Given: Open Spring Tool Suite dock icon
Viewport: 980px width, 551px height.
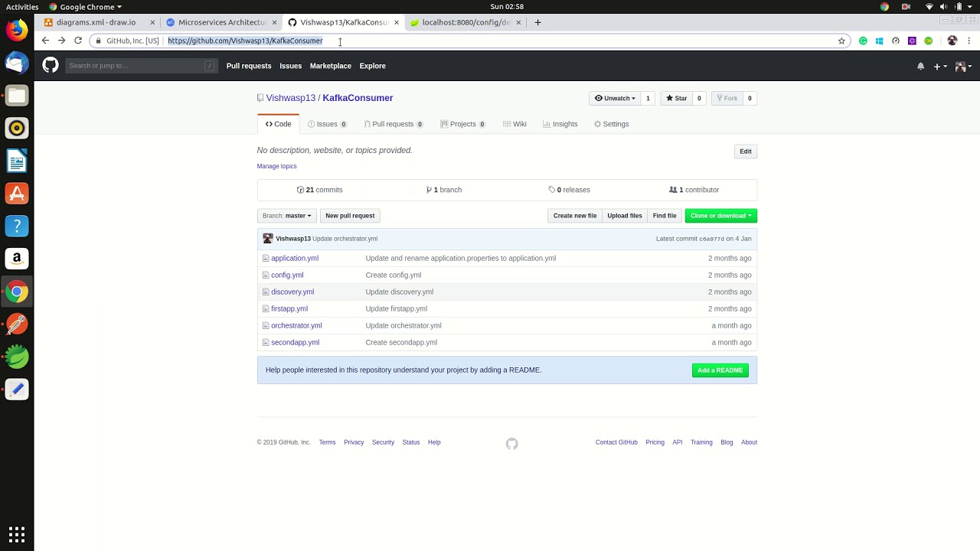Looking at the screenshot, I should (17, 357).
